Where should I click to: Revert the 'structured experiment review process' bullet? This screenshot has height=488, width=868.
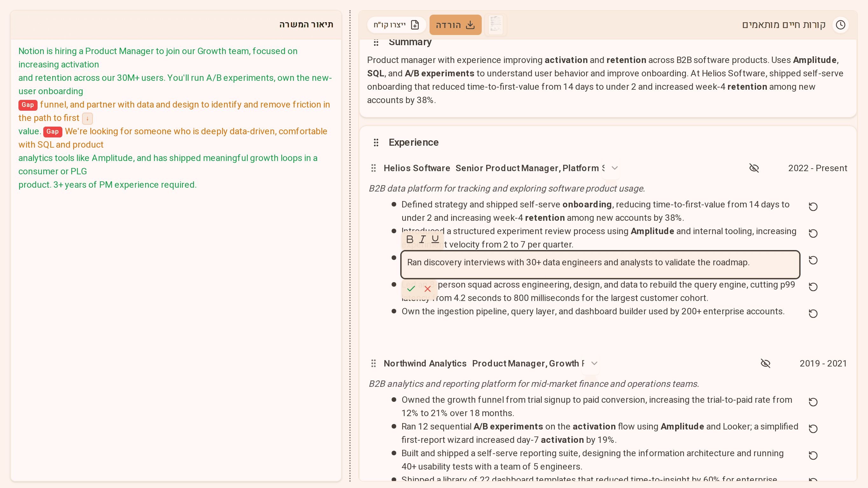point(813,234)
